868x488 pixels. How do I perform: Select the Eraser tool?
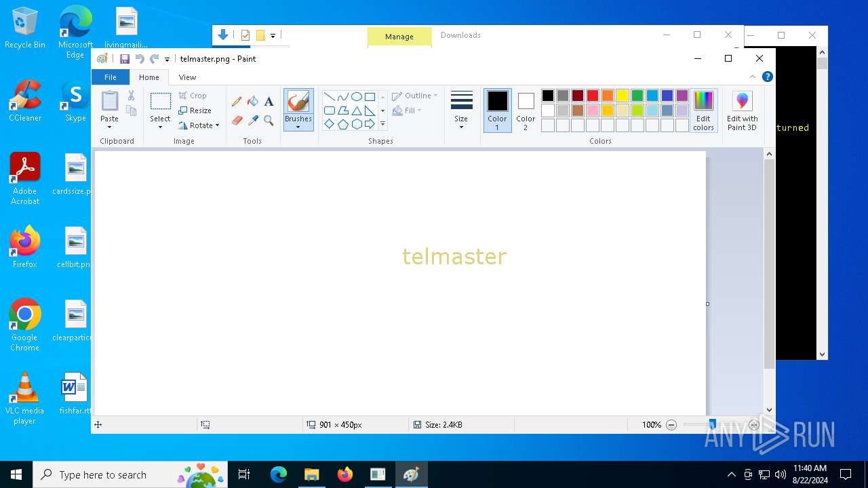237,120
